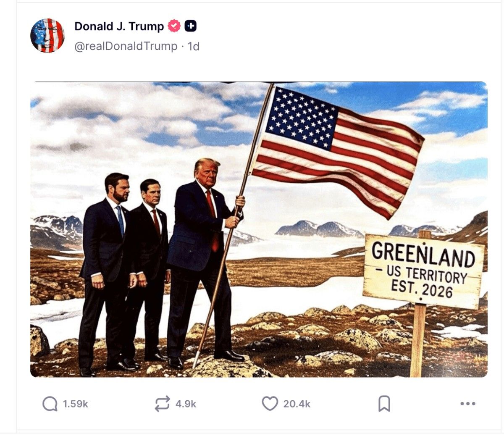The image size is (504, 436).
Task: Toggle the bookmark icon on post
Action: [384, 404]
